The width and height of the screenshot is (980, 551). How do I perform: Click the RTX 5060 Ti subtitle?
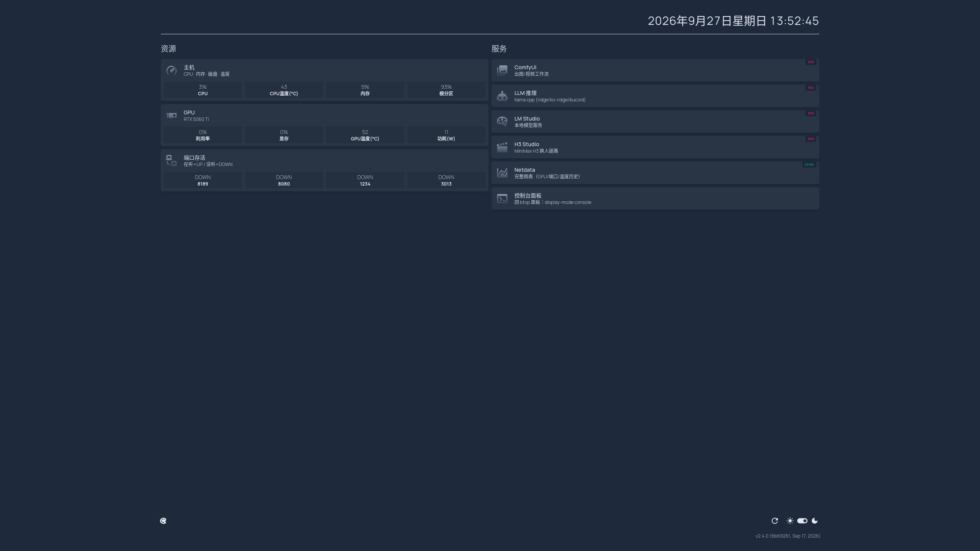pos(196,119)
